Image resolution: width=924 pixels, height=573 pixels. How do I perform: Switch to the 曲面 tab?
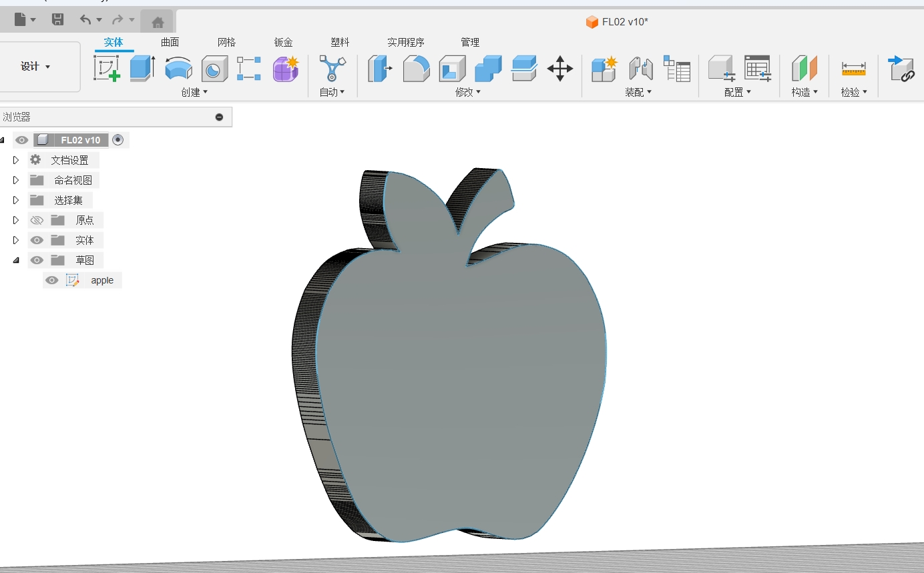click(170, 42)
